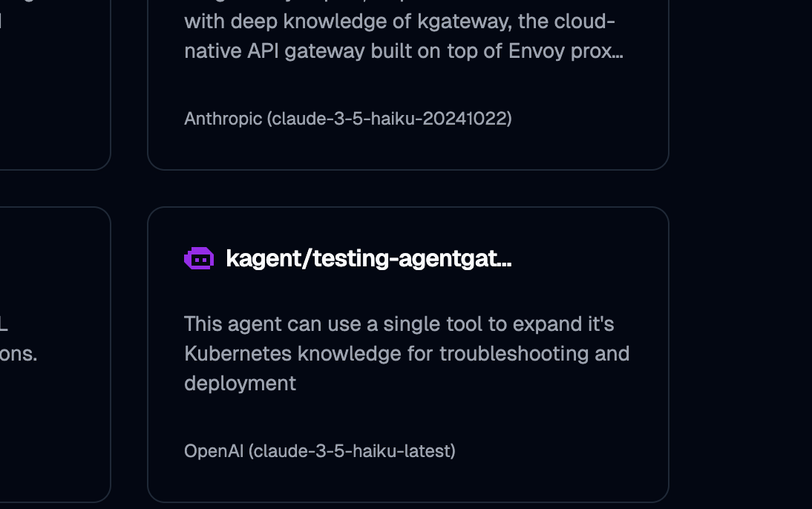Click the word "deployment" in the description
Screen dimensions: 812x509
(240, 384)
